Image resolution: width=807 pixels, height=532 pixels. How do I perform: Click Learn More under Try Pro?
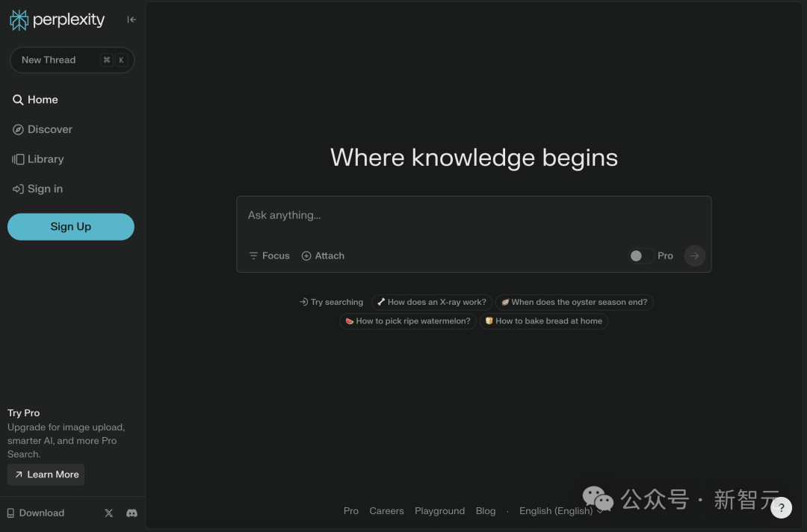pos(46,475)
